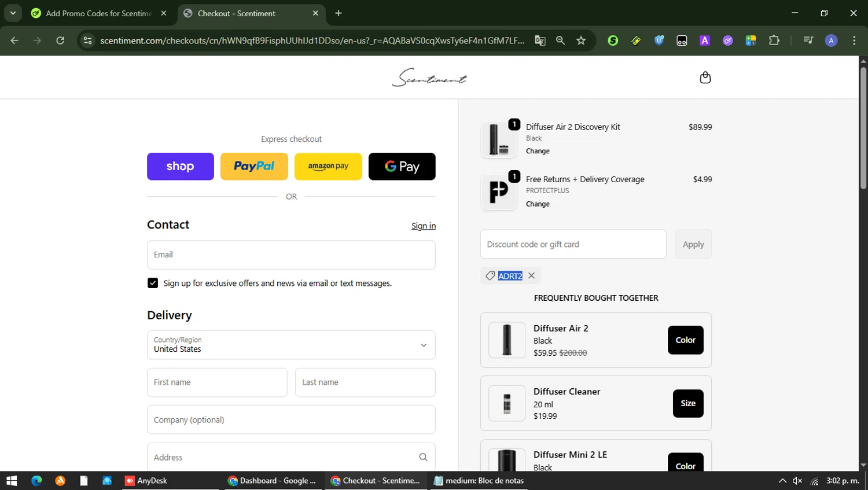
Task: Bookmark this page with the star icon
Action: point(581,40)
